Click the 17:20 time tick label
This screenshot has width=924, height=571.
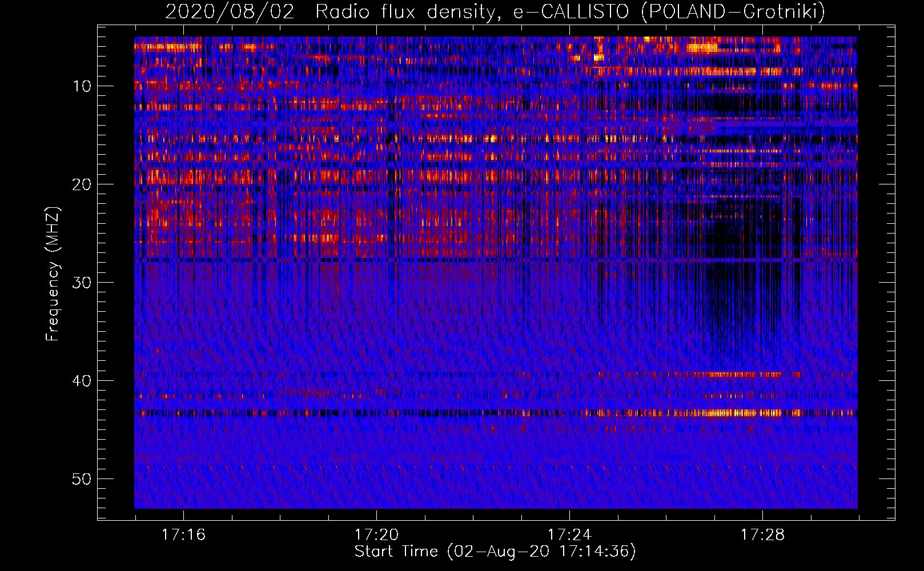(x=376, y=535)
